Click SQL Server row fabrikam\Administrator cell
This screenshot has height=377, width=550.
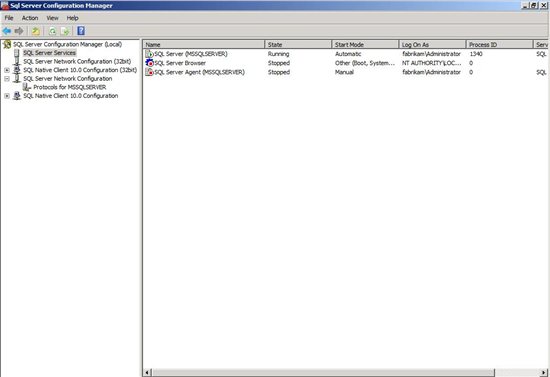click(x=431, y=54)
